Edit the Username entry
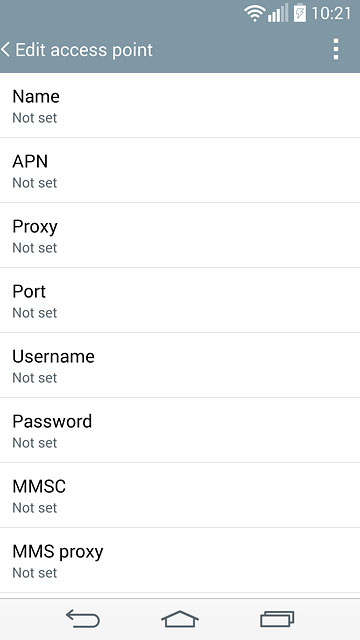Viewport: 360px width, 640px height. [x=180, y=365]
